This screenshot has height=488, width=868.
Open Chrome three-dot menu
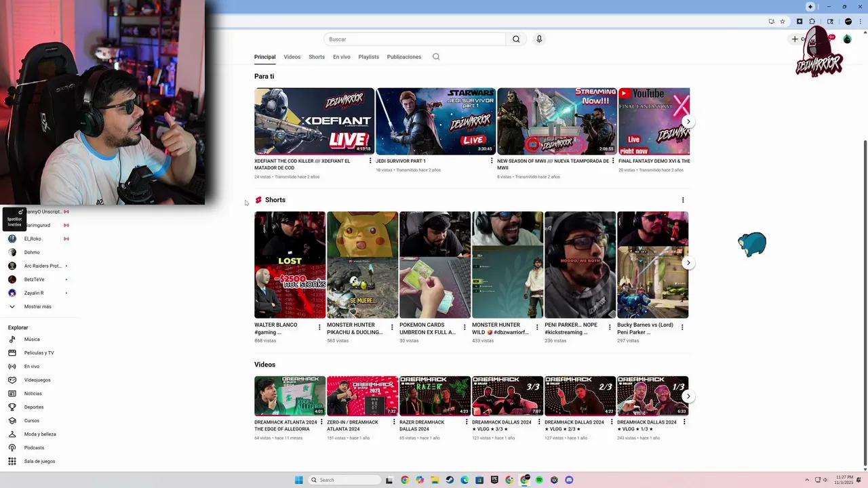[x=860, y=22]
